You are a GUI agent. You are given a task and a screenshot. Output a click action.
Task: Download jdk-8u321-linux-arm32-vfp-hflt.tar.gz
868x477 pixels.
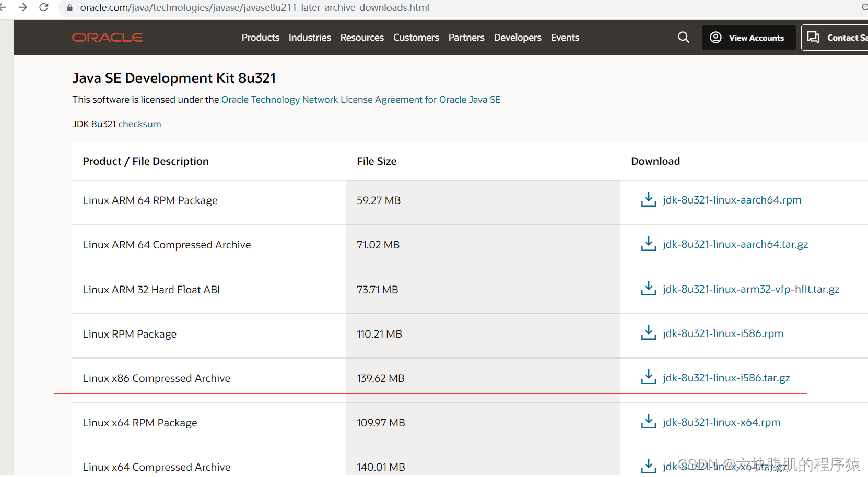pyautogui.click(x=751, y=289)
